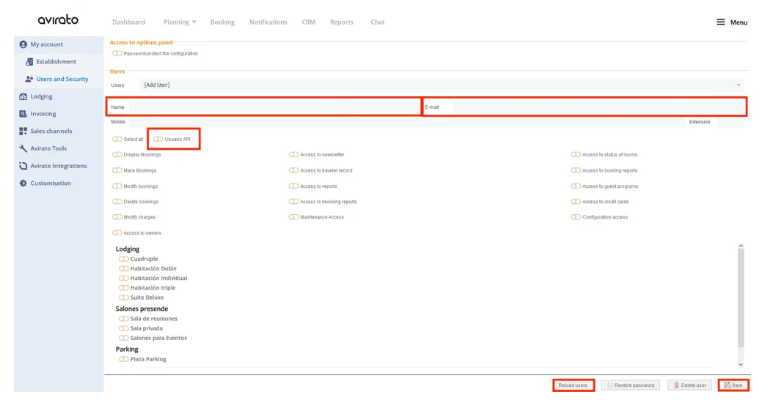Open the Customisation gear icon
Screen dimensions: 774x407
click(x=23, y=183)
